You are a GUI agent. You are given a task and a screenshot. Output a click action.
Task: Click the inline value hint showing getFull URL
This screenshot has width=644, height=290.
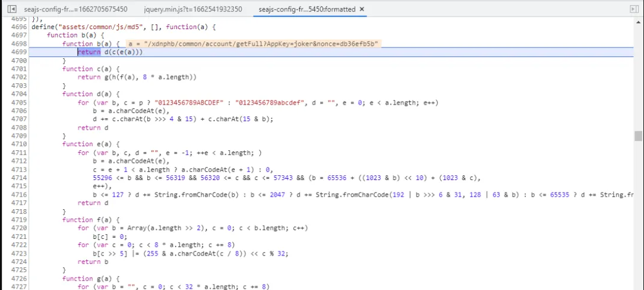point(253,44)
